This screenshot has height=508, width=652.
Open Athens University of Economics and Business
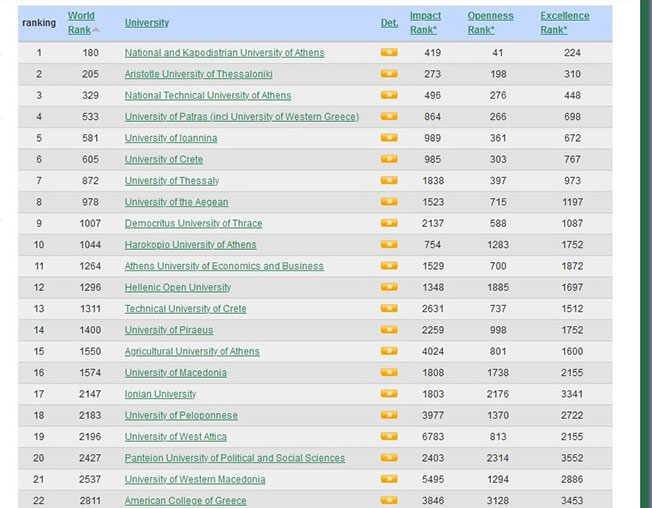coord(224,266)
